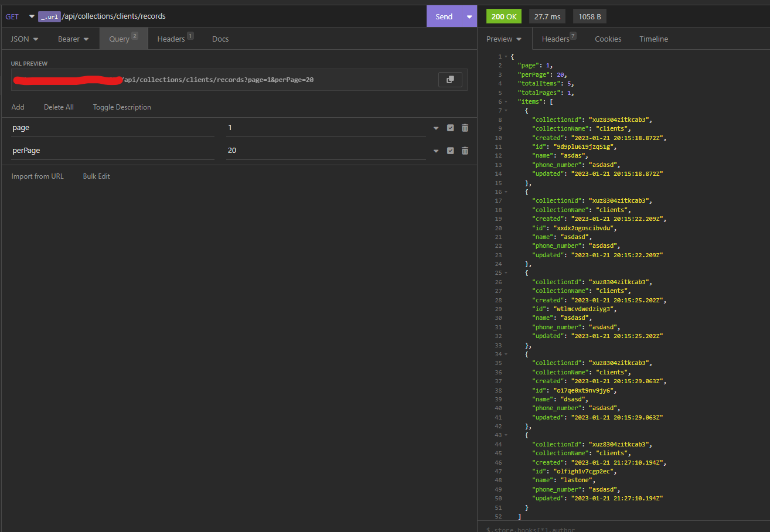Image resolution: width=770 pixels, height=532 pixels.
Task: Disable the "page" query parameter checkbox
Action: (450, 127)
